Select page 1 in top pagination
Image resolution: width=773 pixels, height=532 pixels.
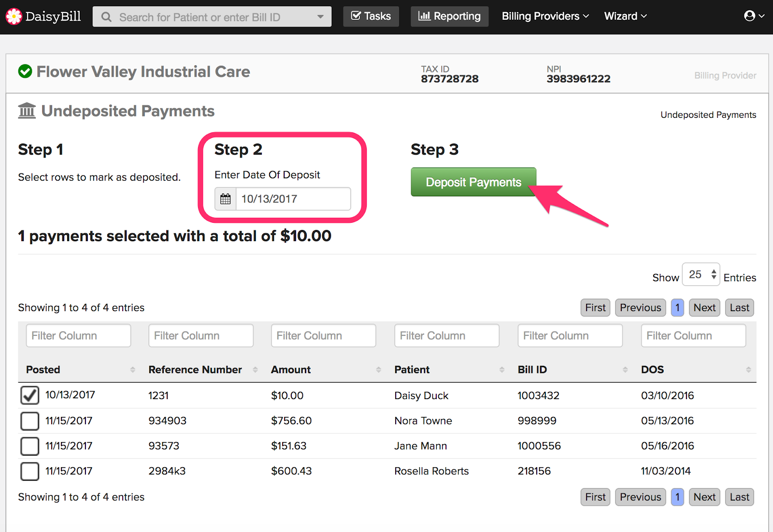(677, 308)
